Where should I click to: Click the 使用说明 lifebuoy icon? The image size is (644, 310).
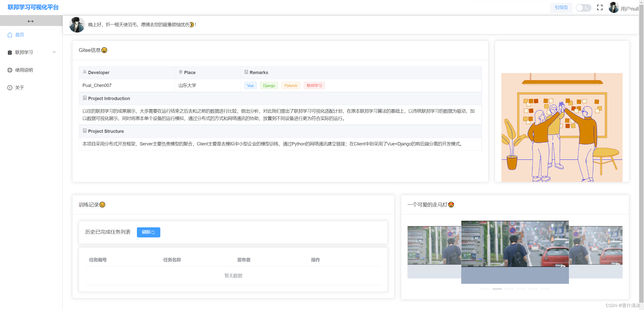10,70
